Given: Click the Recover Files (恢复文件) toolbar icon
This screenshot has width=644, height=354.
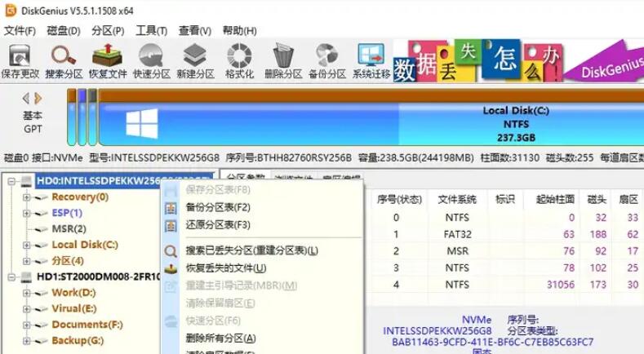Looking at the screenshot, I should coord(108,62).
